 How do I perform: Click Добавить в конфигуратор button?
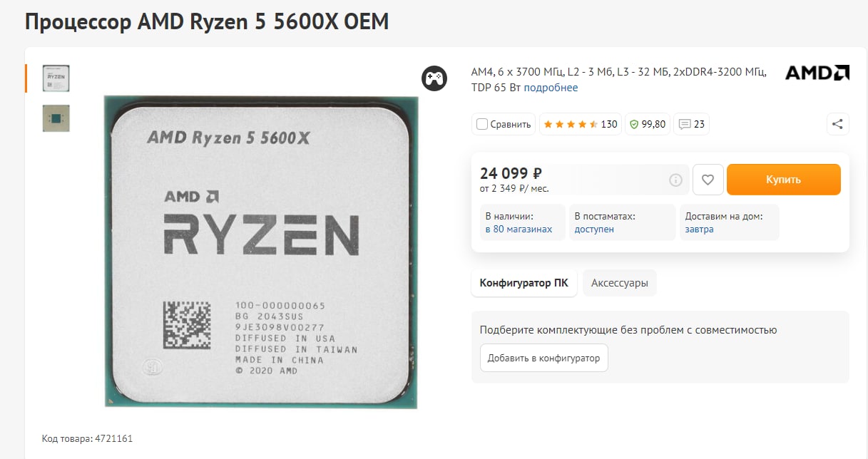[x=544, y=358]
